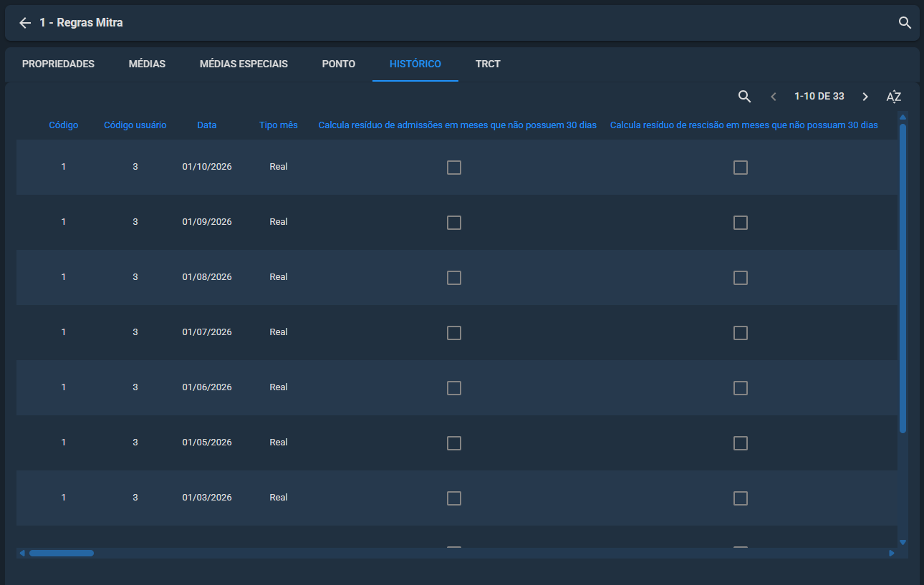The height and width of the screenshot is (585, 924).
Task: Click the vertical scrollbar's down arrow
Action: [x=903, y=543]
